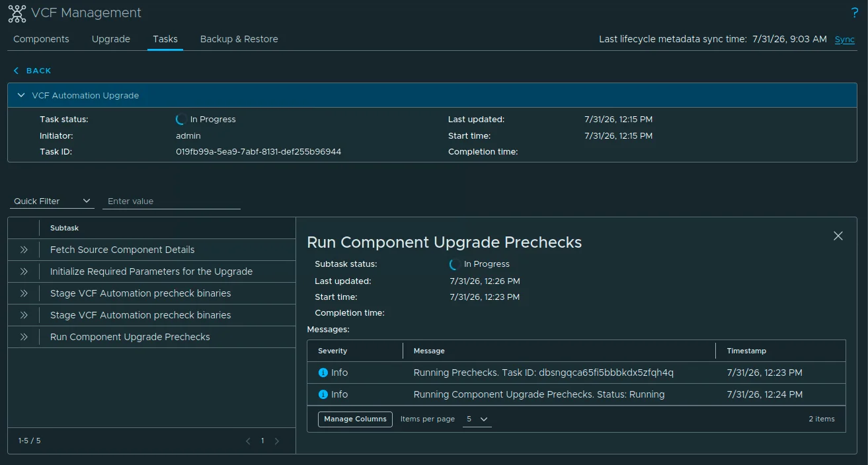Click the Manage Columns button
This screenshot has width=868, height=465.
point(355,419)
